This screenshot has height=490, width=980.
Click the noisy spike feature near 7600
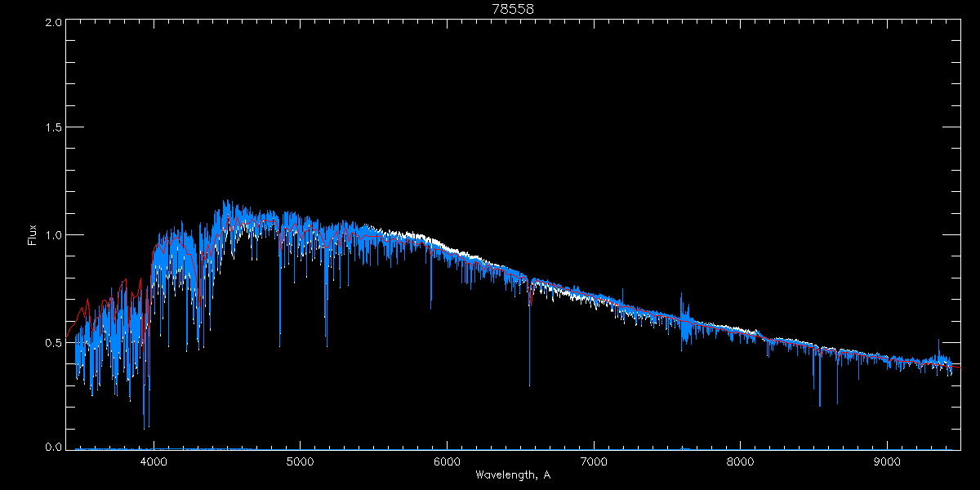click(684, 314)
